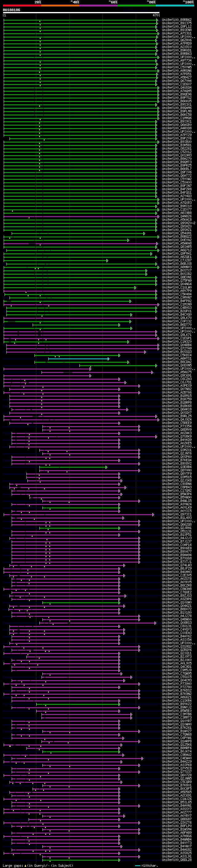Click the query end position 470
Viewport: 197px width, 868px height.
pos(155,15)
